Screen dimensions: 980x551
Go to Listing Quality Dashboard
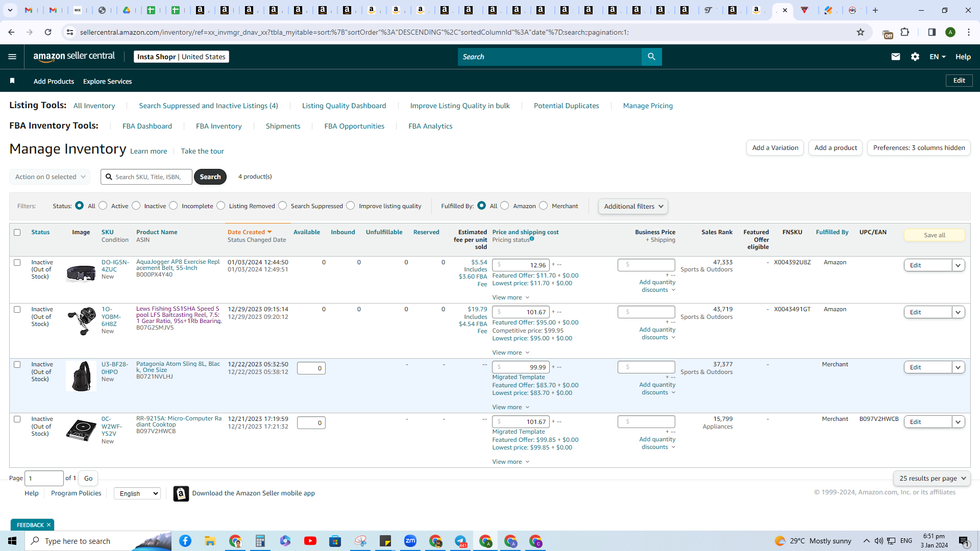[x=344, y=106]
